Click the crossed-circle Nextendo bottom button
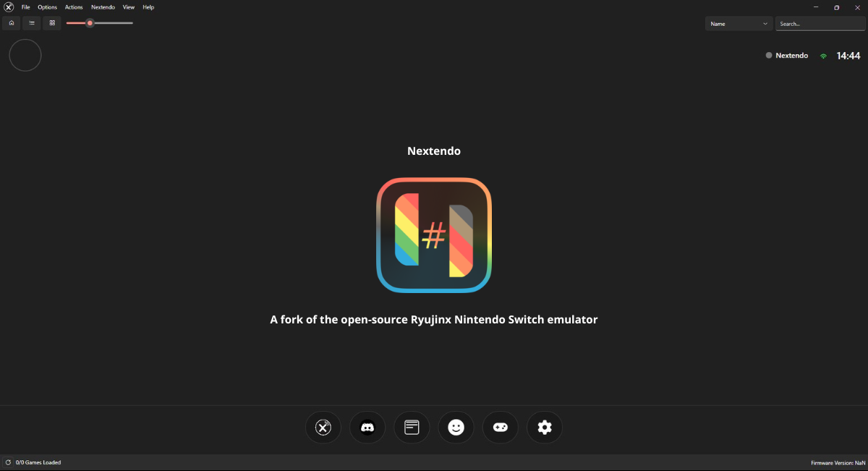 [x=323, y=428]
